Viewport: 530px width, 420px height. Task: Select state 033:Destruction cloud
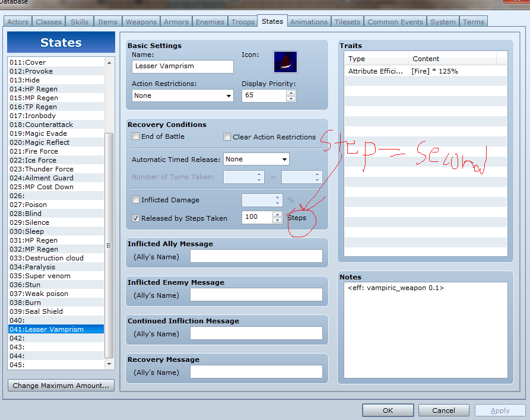(56, 258)
